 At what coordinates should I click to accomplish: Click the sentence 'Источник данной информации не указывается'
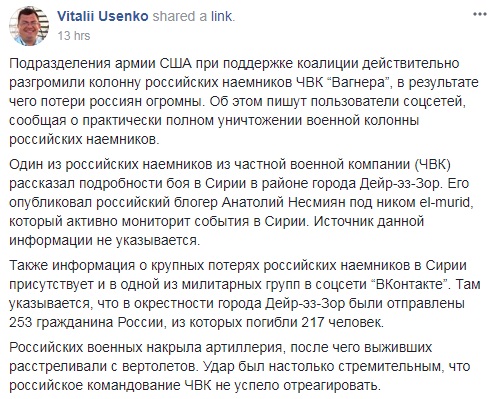[216, 231]
